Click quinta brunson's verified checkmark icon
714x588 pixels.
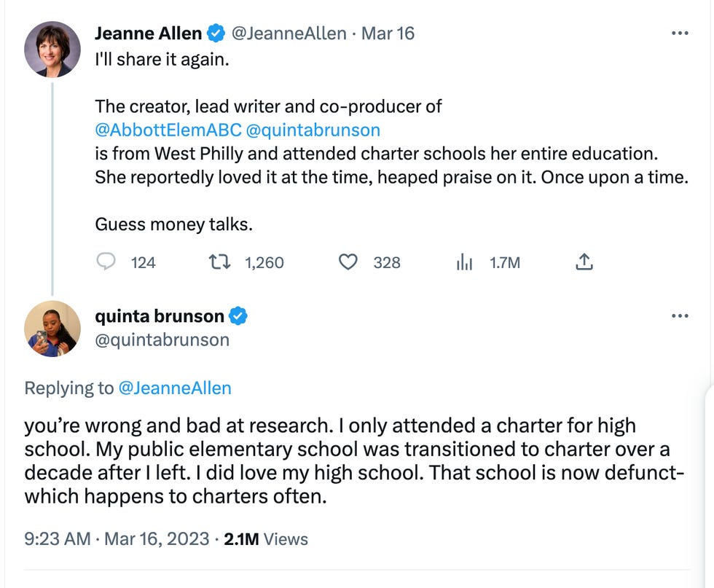click(238, 315)
